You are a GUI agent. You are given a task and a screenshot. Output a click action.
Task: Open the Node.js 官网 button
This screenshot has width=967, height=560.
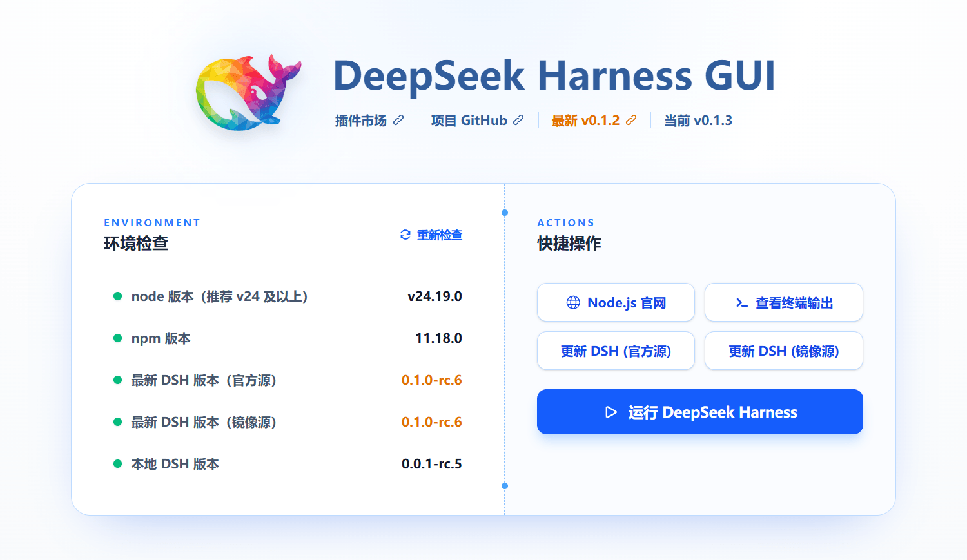click(616, 302)
